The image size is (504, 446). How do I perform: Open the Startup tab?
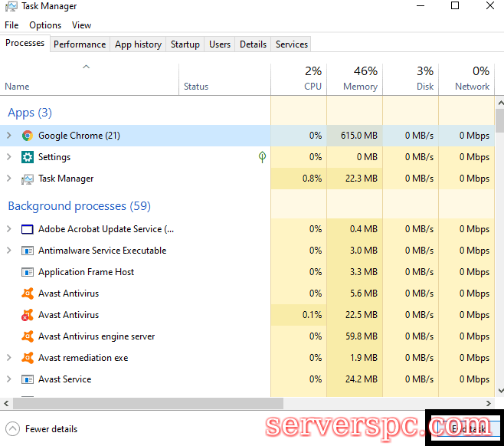point(185,44)
